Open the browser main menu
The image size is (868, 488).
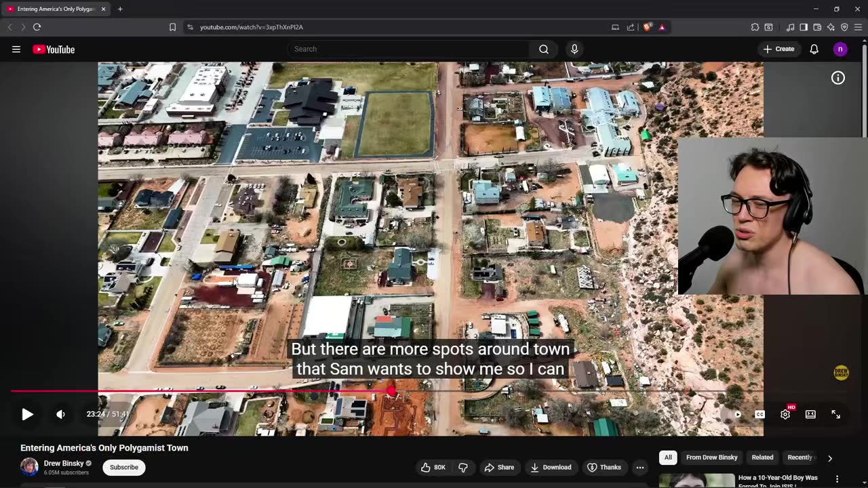tap(858, 27)
